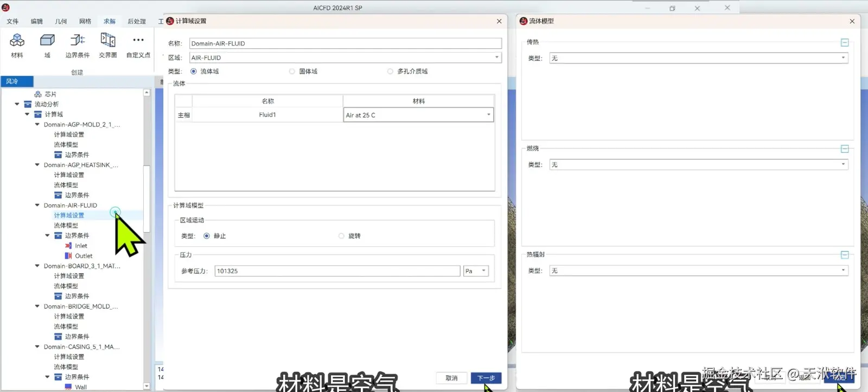
Task: Select the 多孔介质域 radio button
Action: coord(390,71)
